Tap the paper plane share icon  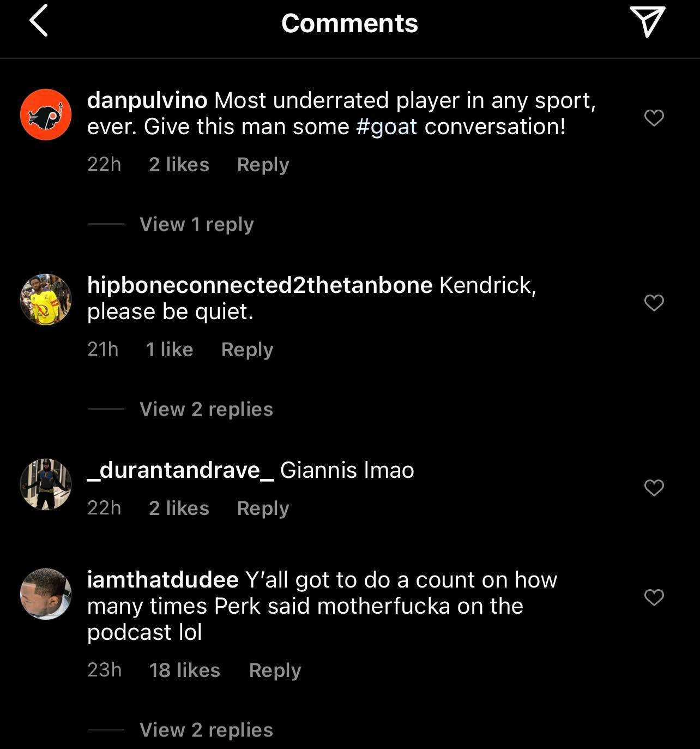[648, 21]
